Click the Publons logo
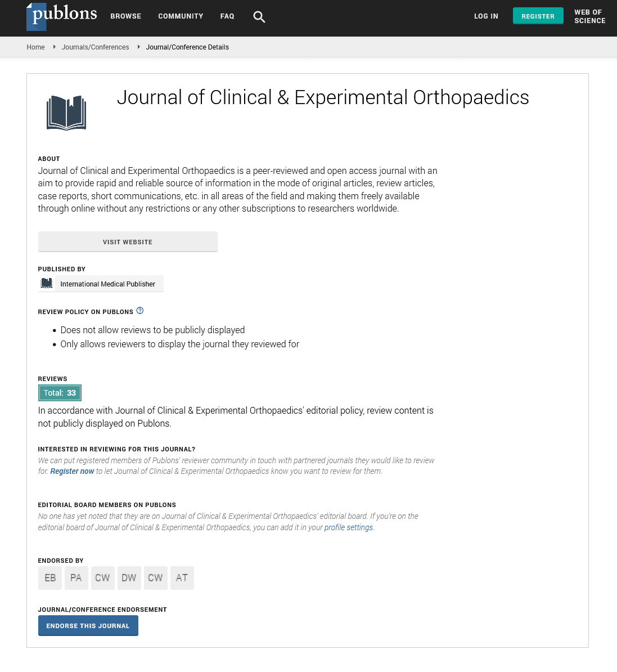 pos(62,16)
